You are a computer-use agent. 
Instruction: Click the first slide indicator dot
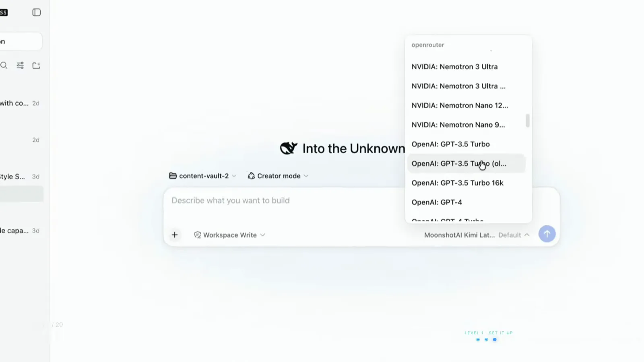[478, 339]
